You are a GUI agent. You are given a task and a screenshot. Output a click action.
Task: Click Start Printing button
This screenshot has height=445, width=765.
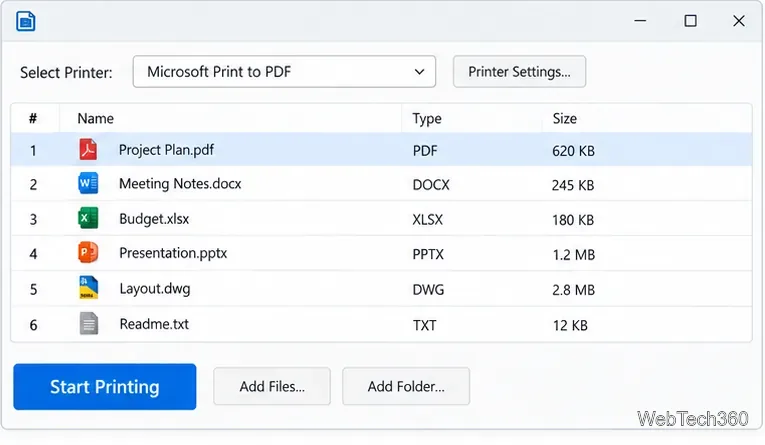click(x=105, y=386)
